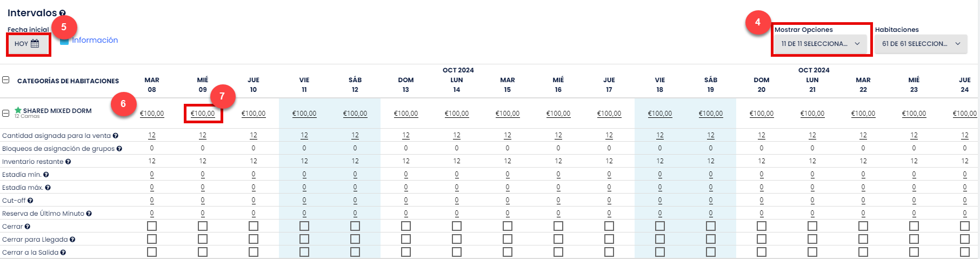Click help icon beside Estadía mín.

pos(46,175)
